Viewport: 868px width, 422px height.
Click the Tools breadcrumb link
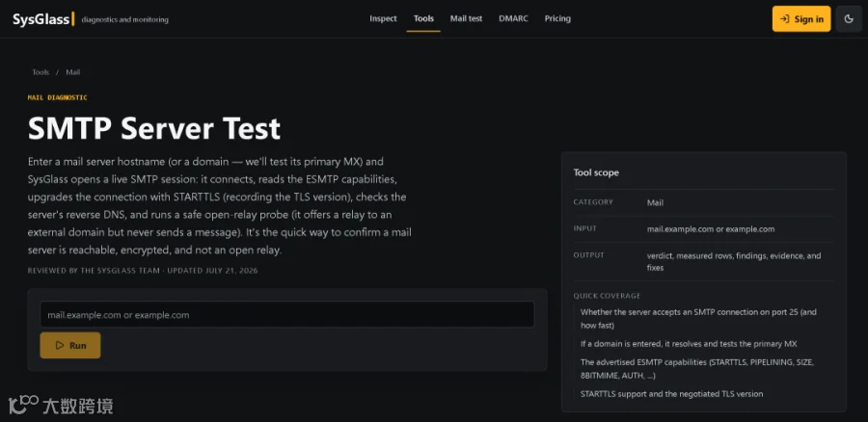(41, 72)
